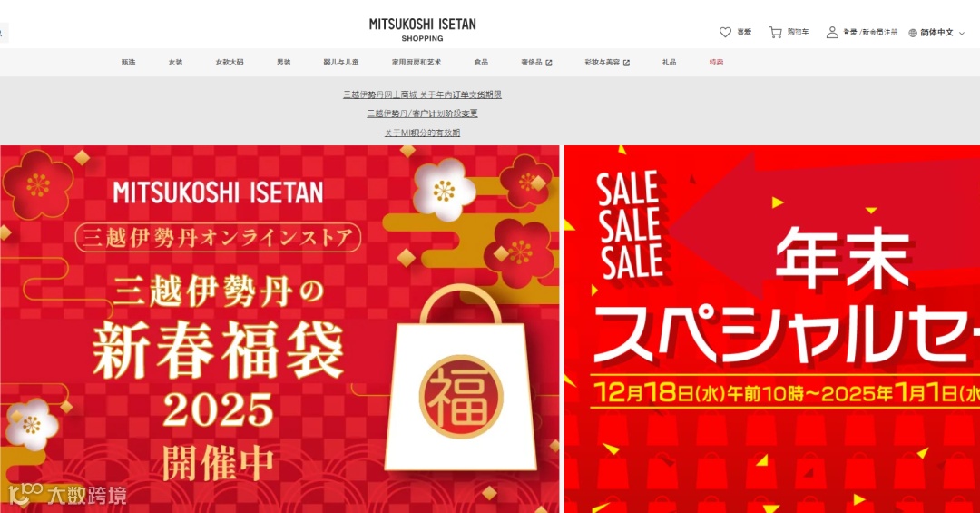Screen dimensions: 980x513
Task: Click external link icon beside 彩妆与美容
Action: pyautogui.click(x=626, y=63)
